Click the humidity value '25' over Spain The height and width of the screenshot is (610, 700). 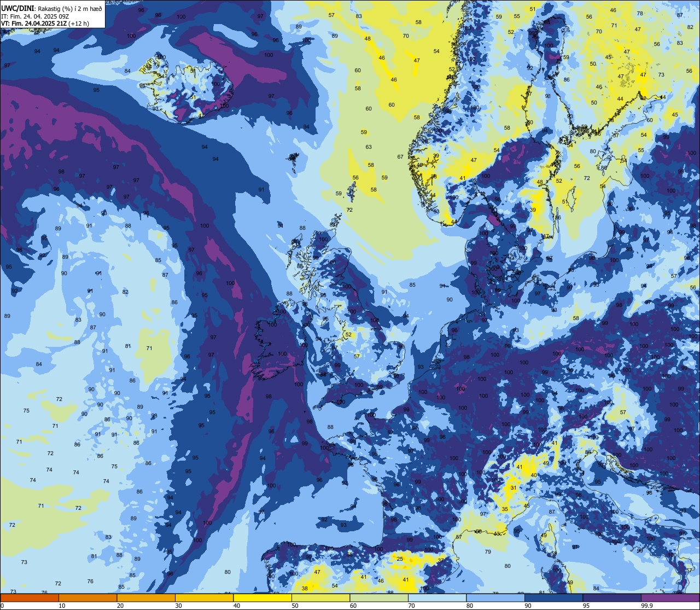400,559
